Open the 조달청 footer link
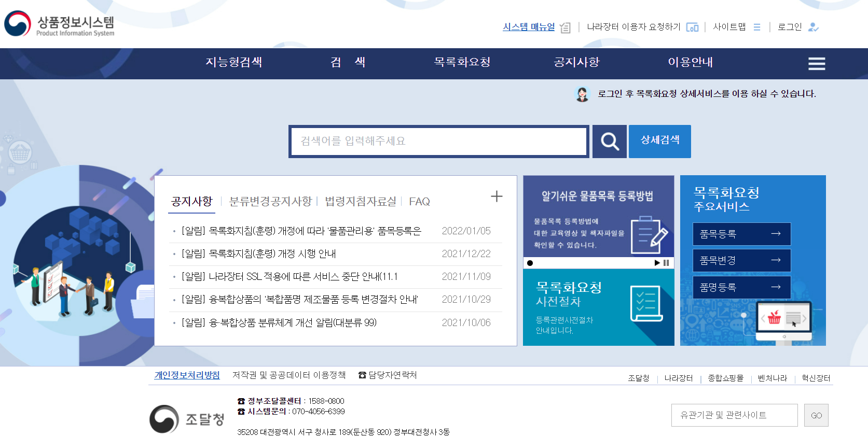The height and width of the screenshot is (437, 868). (639, 378)
